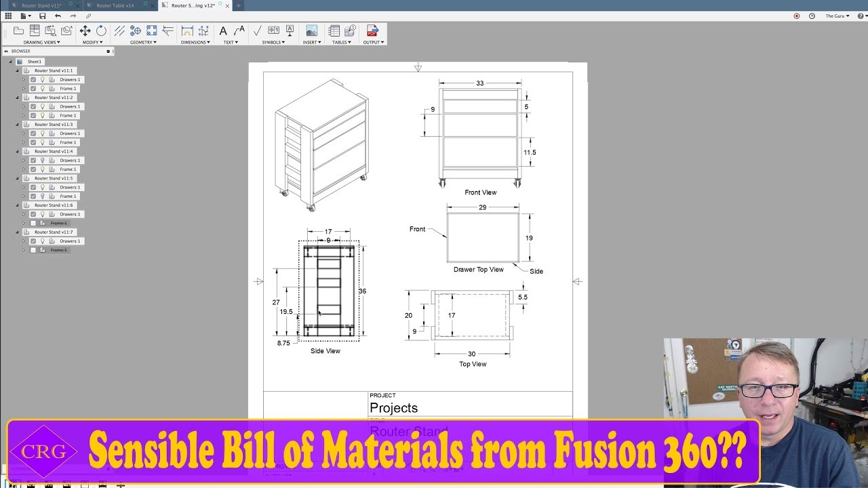
Task: Select the Leader text tool
Action: (239, 30)
